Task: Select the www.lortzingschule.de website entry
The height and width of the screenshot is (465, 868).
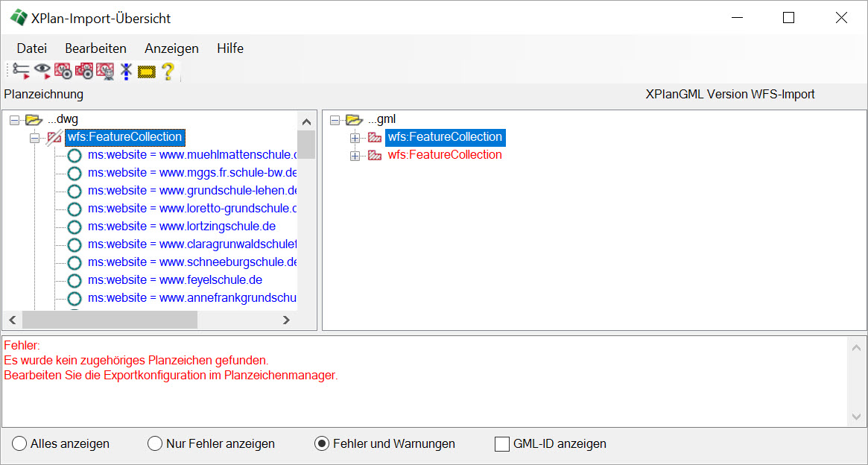Action: 182,227
